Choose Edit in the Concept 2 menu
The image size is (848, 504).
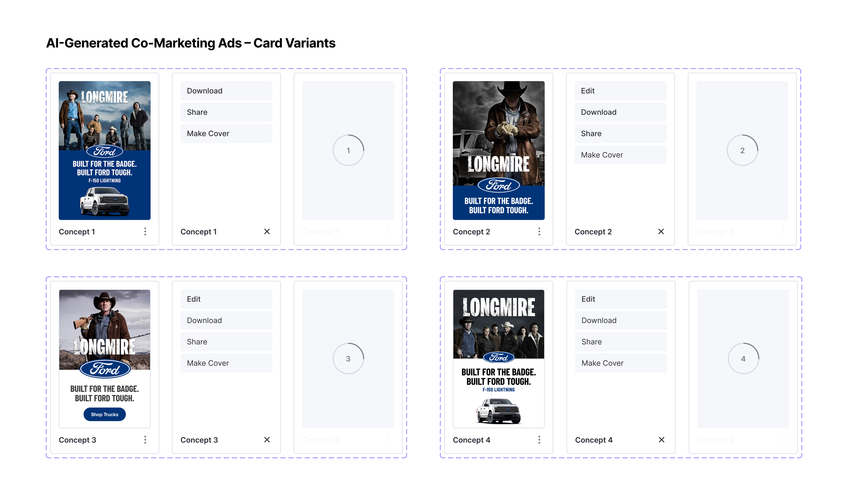pyautogui.click(x=620, y=91)
